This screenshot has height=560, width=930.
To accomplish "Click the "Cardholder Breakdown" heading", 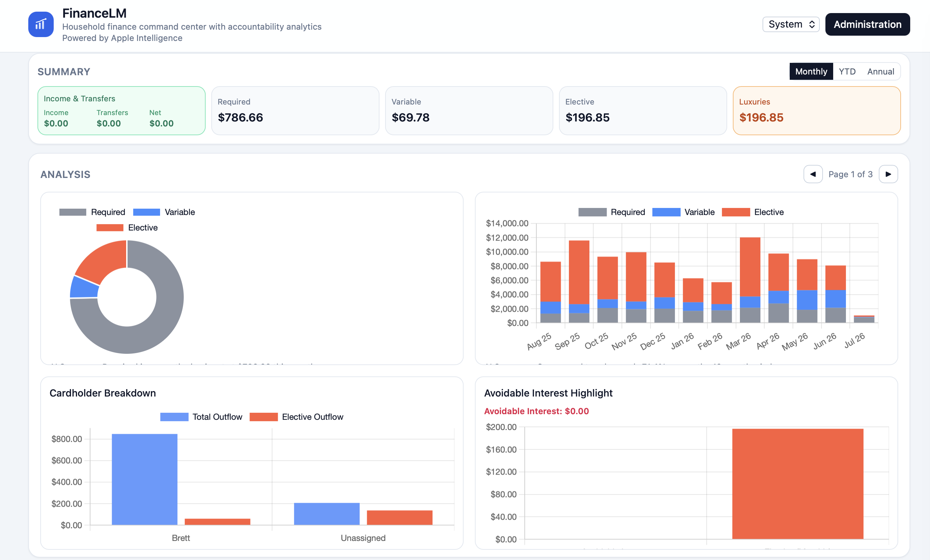I will [103, 393].
